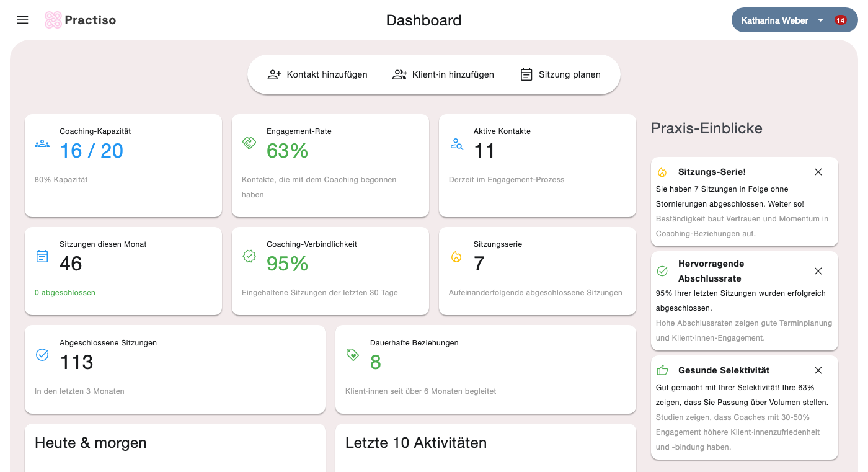Image resolution: width=868 pixels, height=472 pixels.
Task: Click the Practiso logo
Action: (x=81, y=20)
